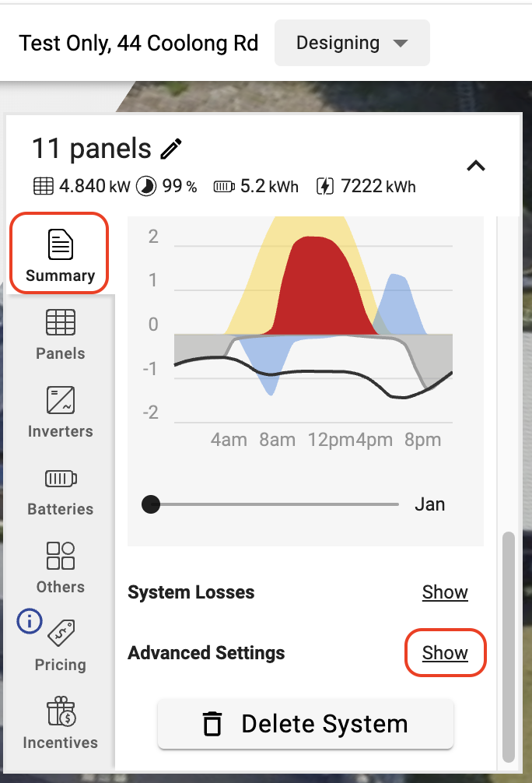Click the red area in the energy chart
This screenshot has height=783, width=532.
[320, 290]
